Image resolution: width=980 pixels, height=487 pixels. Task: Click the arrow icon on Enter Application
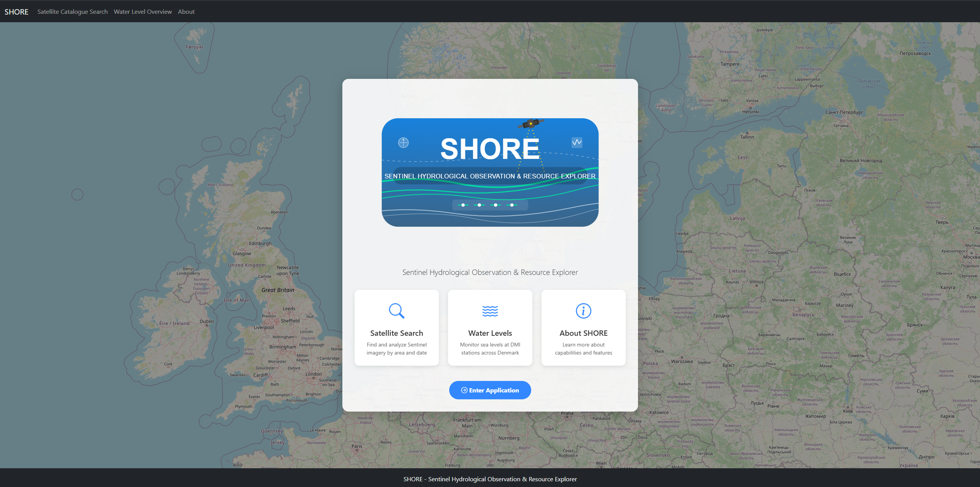464,390
